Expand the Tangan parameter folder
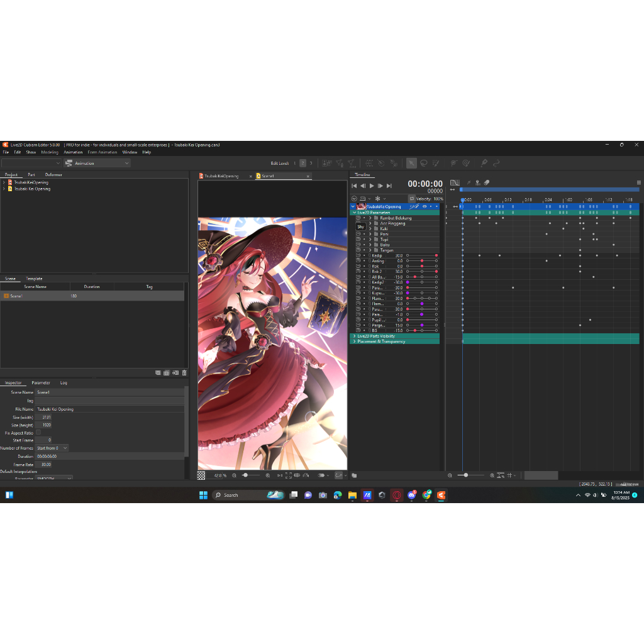The width and height of the screenshot is (644, 644). [x=370, y=250]
